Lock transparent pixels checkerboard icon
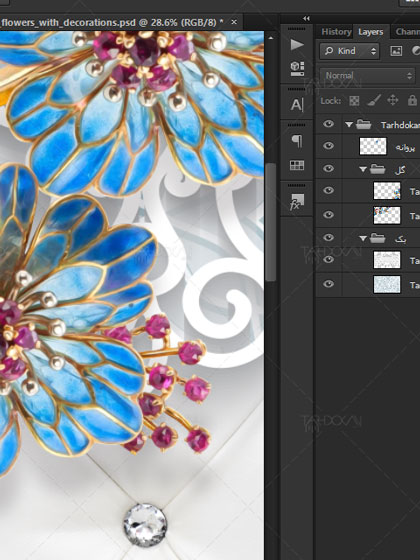Viewport: 420px width, 560px height. (354, 101)
